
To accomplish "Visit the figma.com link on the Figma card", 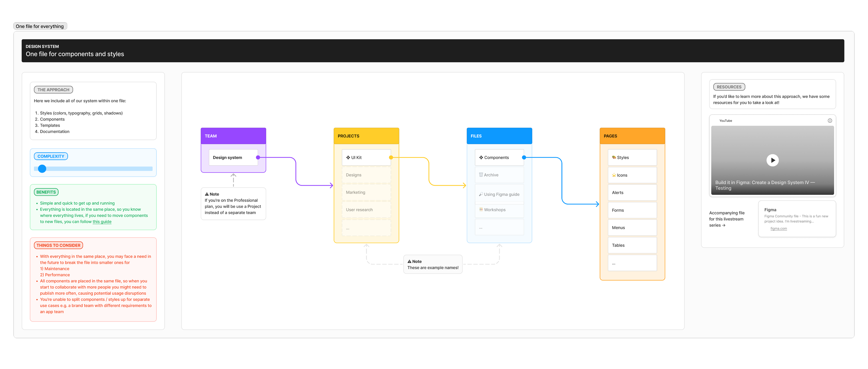I will pyautogui.click(x=779, y=228).
